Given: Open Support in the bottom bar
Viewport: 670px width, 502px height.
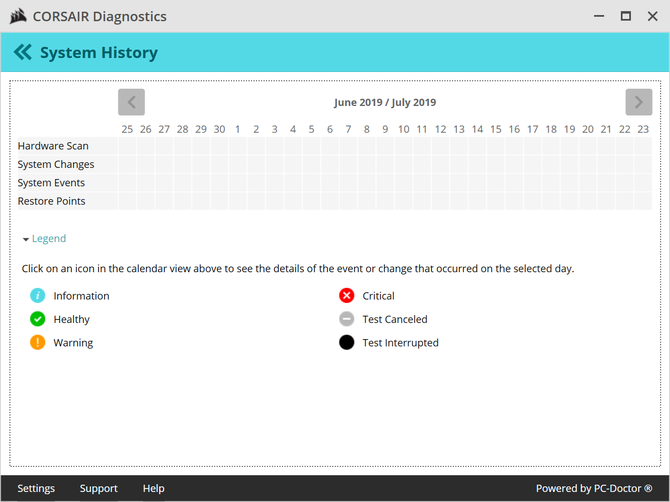Looking at the screenshot, I should pyautogui.click(x=98, y=488).
